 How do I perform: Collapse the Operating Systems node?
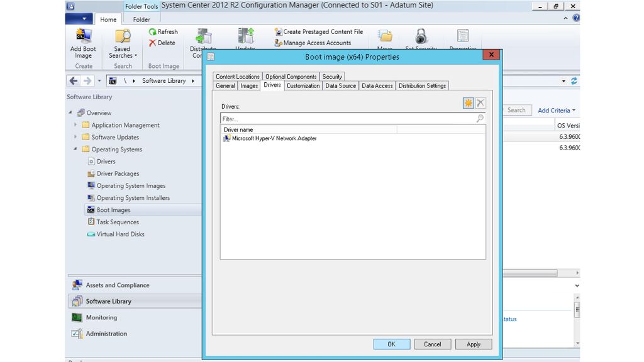click(x=75, y=148)
